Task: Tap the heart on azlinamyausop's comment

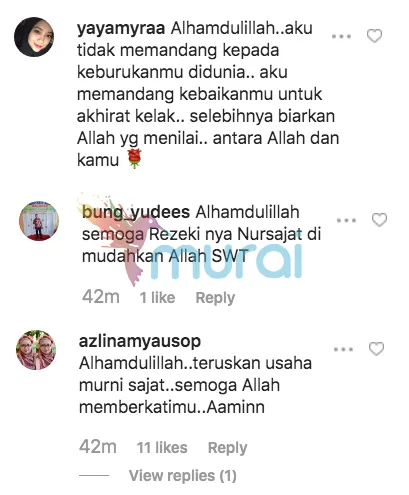Action: (x=377, y=349)
